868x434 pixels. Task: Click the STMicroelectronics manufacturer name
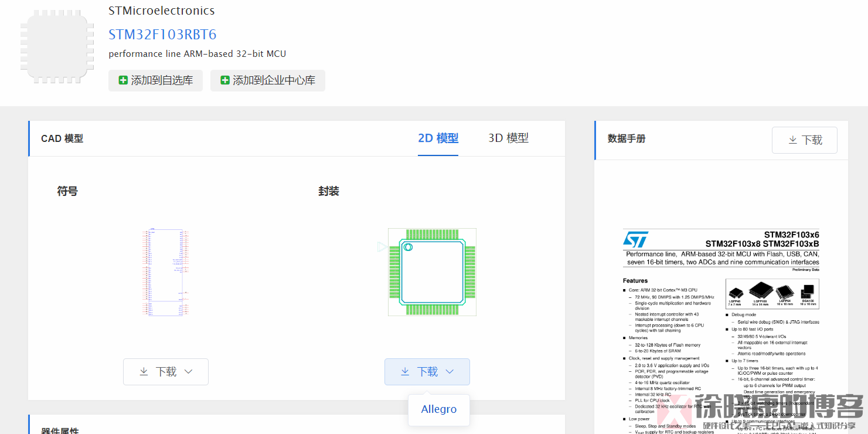point(162,11)
